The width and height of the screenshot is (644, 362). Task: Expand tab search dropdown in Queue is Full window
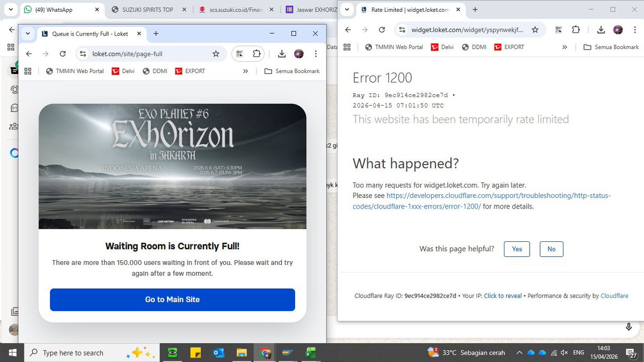click(x=28, y=33)
